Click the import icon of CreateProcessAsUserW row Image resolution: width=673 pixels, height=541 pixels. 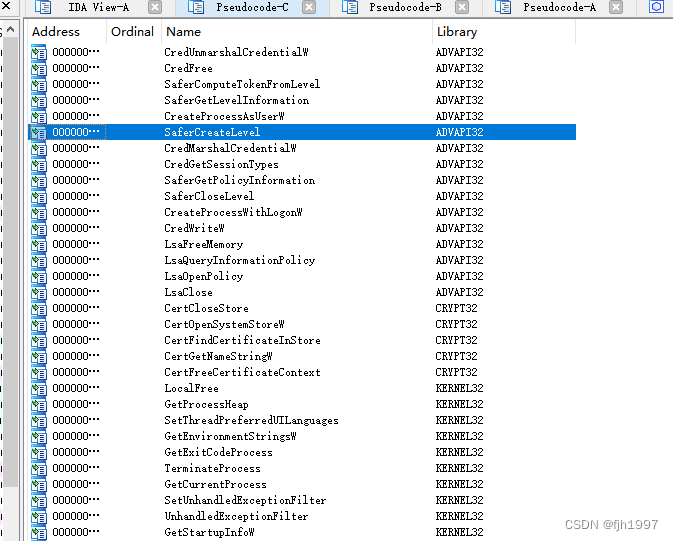[39, 116]
